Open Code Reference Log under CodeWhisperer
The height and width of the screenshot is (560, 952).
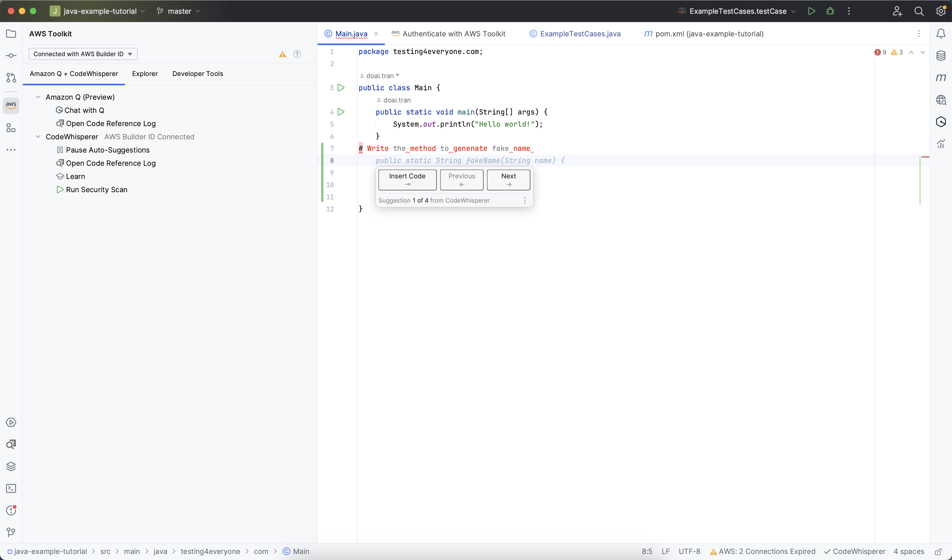click(106, 163)
